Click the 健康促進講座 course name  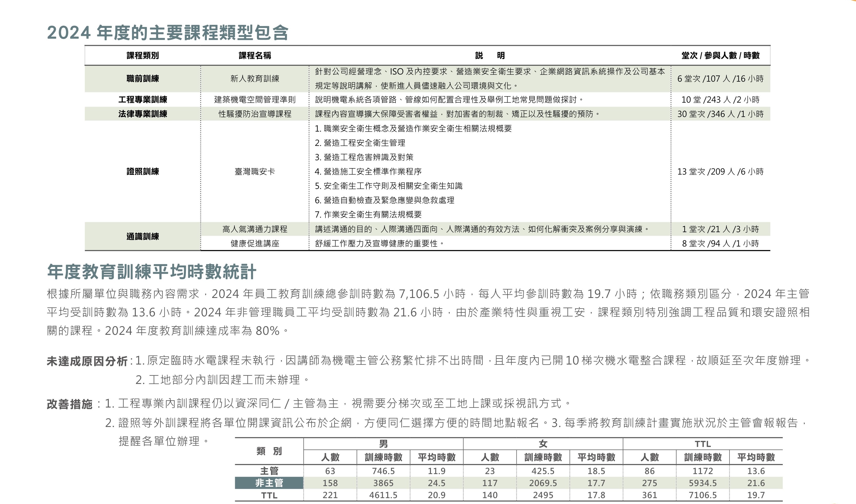255,243
